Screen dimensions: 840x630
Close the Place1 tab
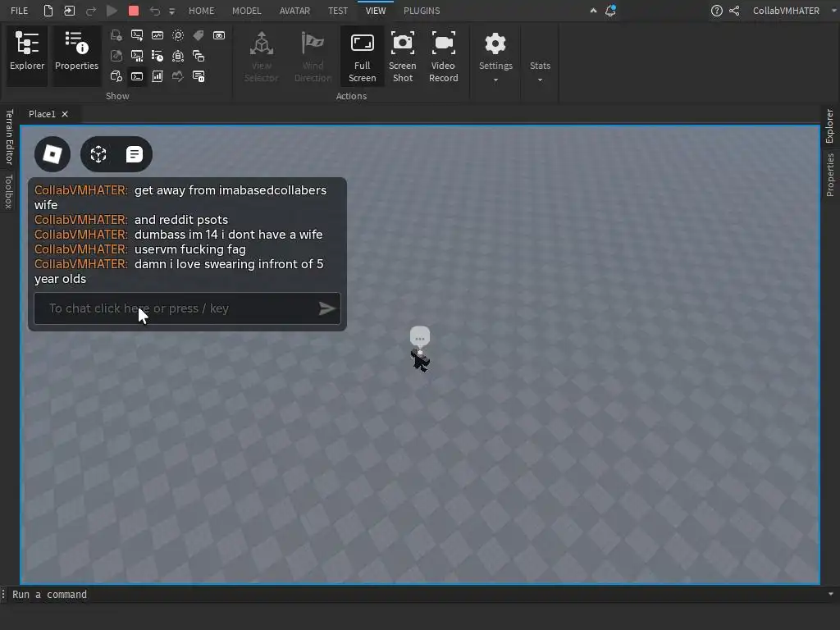(65, 114)
